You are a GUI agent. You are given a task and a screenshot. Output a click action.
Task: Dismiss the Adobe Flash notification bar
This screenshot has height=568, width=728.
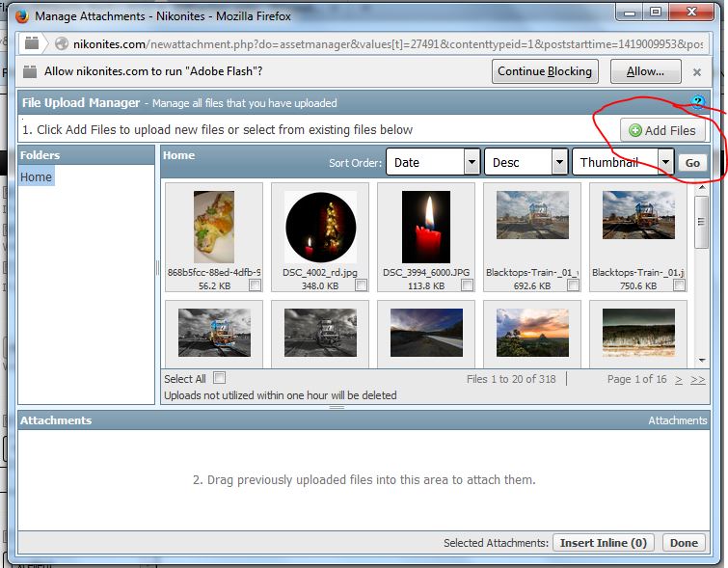(697, 71)
